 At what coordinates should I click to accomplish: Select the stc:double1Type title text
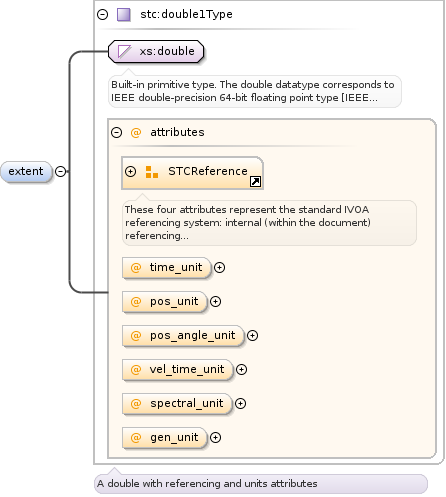point(186,14)
